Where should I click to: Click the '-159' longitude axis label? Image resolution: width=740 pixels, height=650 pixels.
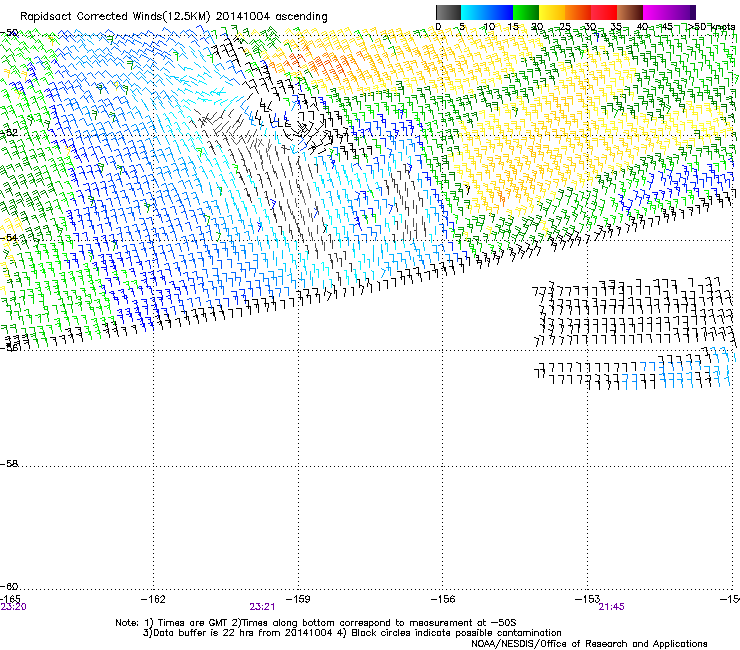tap(298, 599)
